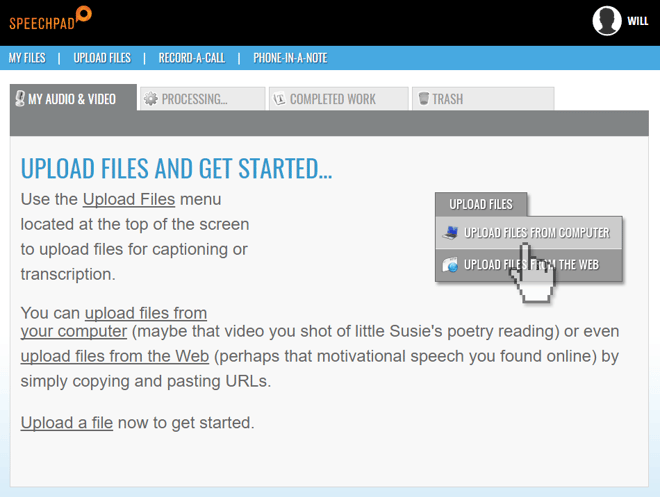Follow the 'upload files from the Web' link

click(x=115, y=356)
